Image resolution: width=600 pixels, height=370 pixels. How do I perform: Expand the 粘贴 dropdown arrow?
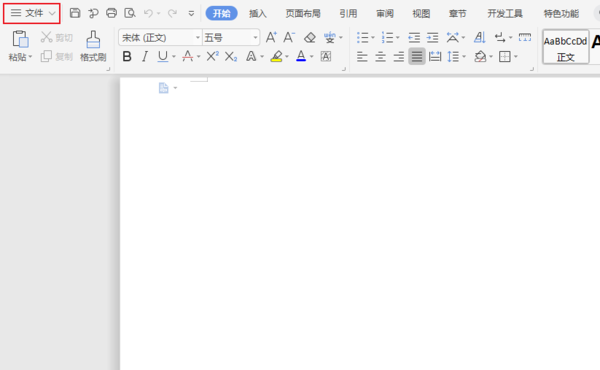pyautogui.click(x=30, y=57)
